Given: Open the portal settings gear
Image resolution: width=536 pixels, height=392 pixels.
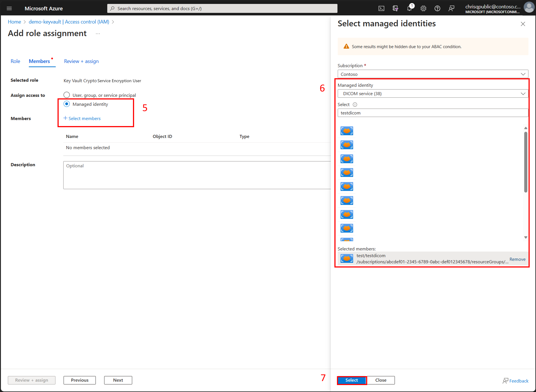Looking at the screenshot, I should tap(423, 9).
